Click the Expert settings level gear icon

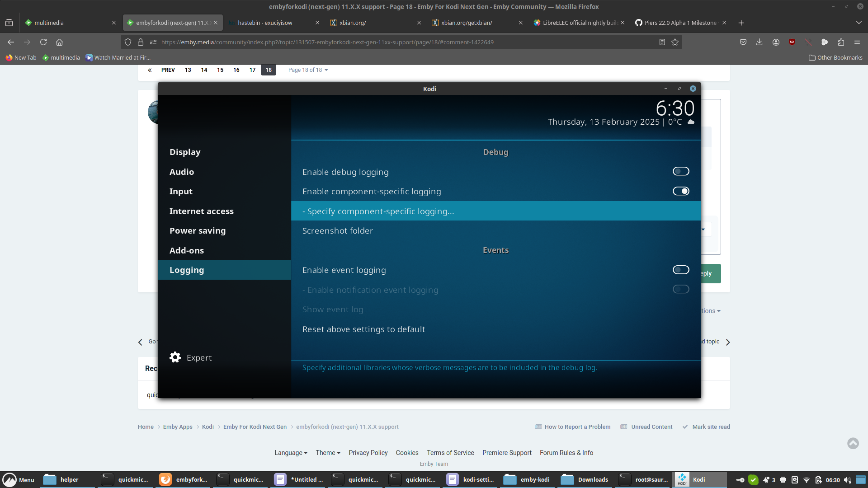click(x=175, y=357)
